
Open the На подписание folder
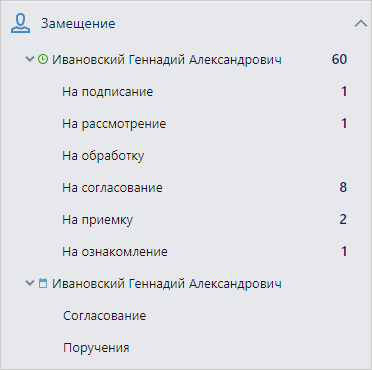pyautogui.click(x=108, y=92)
